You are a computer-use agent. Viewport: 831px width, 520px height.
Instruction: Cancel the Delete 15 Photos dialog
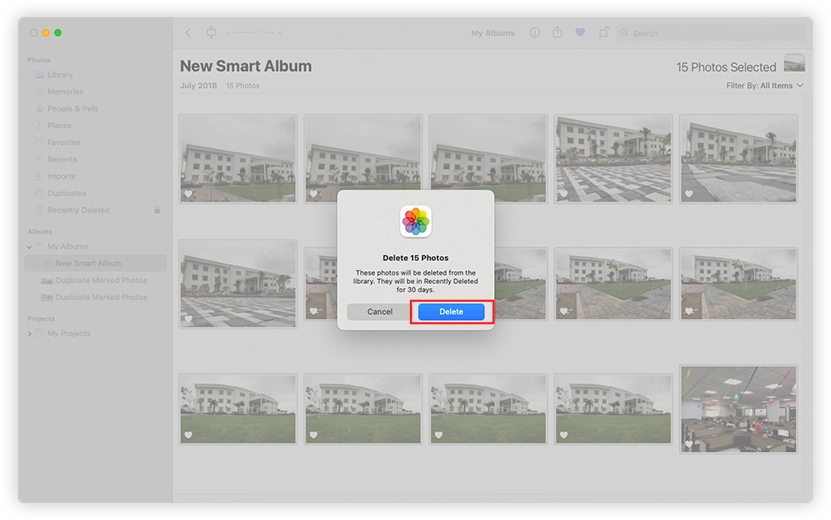(x=379, y=312)
